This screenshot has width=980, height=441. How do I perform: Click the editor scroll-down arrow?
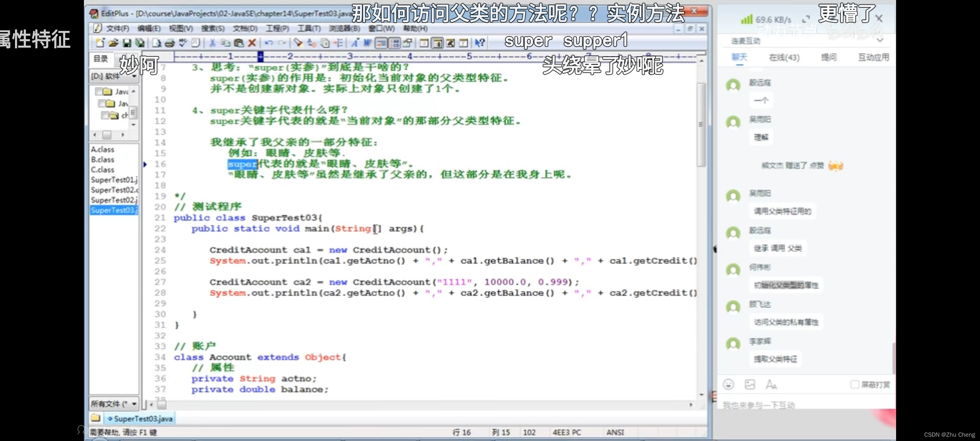point(701,395)
